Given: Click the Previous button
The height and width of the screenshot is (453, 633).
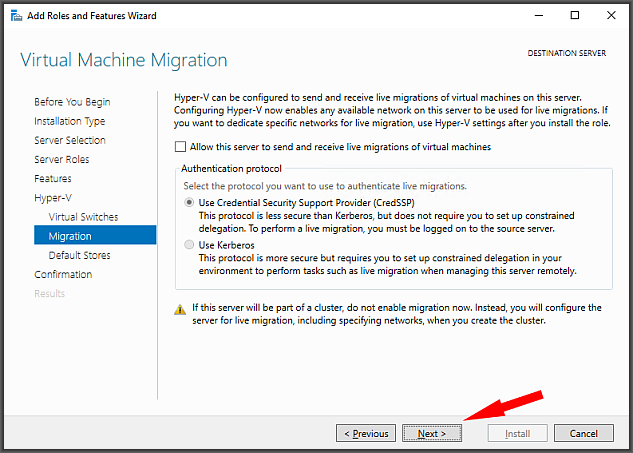Looking at the screenshot, I should tap(366, 433).
